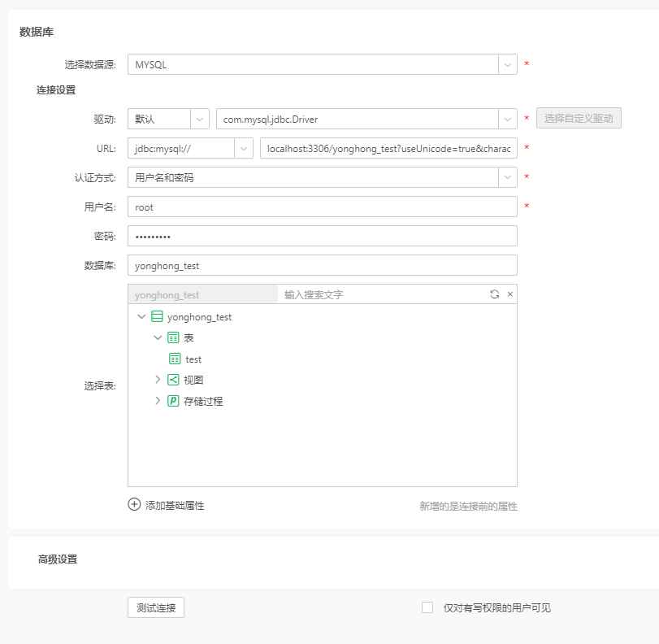Image resolution: width=659 pixels, height=644 pixels.
Task: Open the 默认 driver type dropdown
Action: (x=200, y=119)
